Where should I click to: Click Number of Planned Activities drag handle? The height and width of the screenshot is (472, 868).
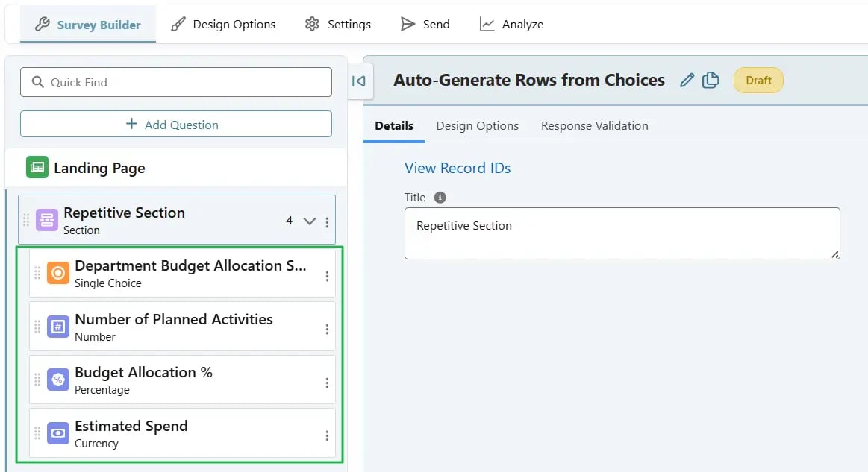[x=37, y=327]
